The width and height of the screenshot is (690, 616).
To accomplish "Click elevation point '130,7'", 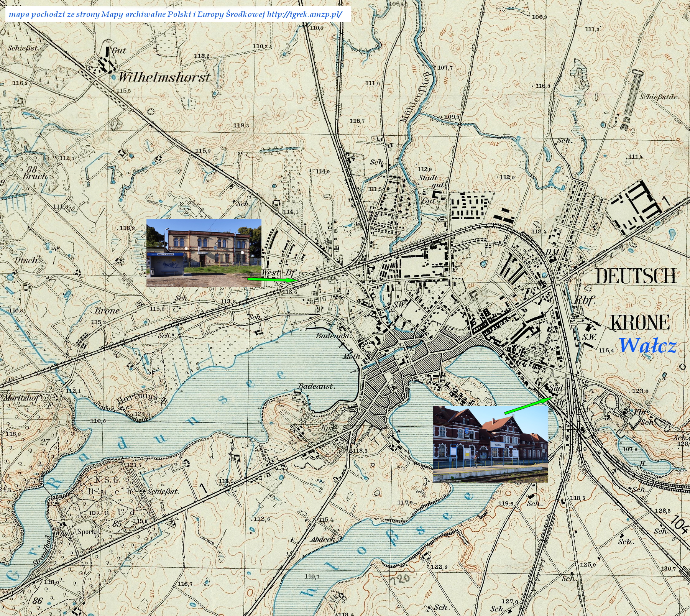I will point(669,568).
